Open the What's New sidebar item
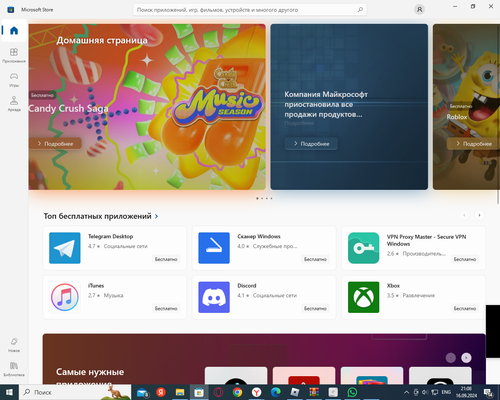 (14, 345)
